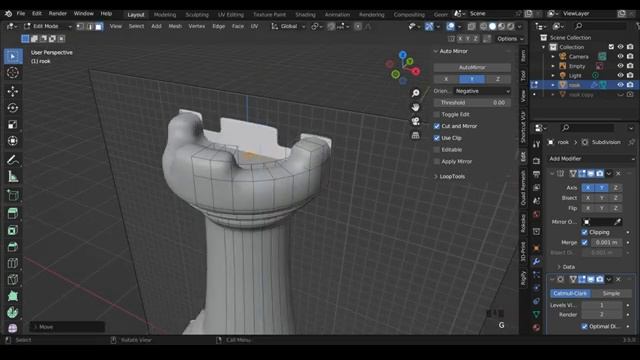Select the Bevel tool

pos(13,247)
